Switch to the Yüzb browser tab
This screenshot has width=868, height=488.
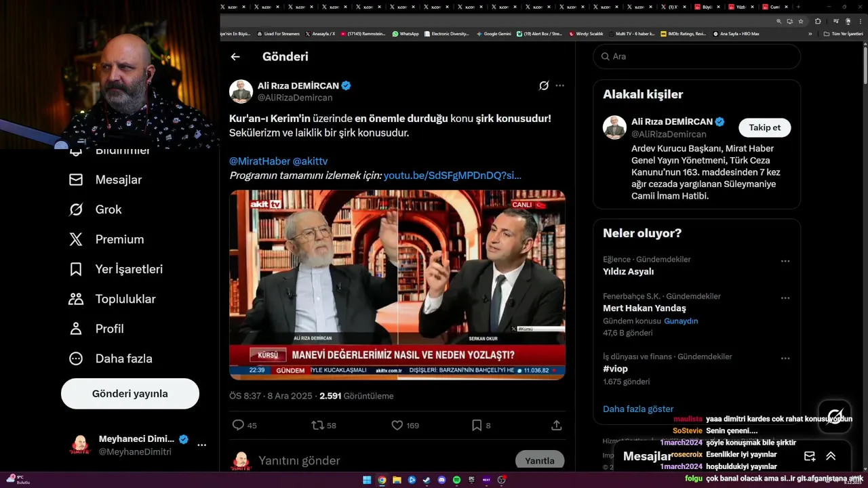741,7
